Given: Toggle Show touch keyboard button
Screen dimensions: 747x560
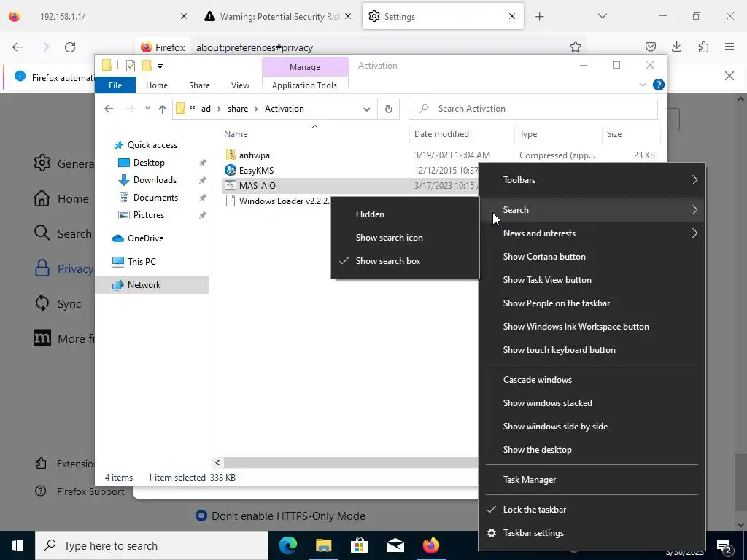Looking at the screenshot, I should tap(592, 350).
